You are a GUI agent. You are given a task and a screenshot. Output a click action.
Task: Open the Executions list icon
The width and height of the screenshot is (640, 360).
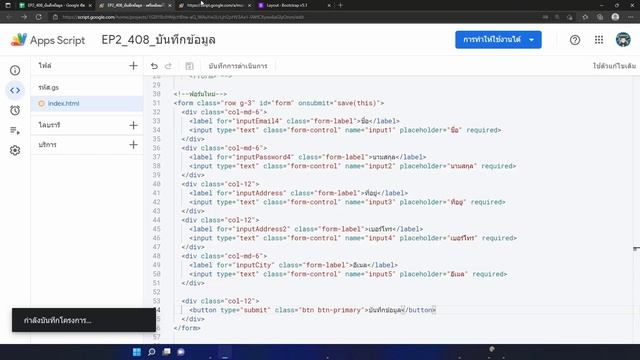[x=15, y=130]
